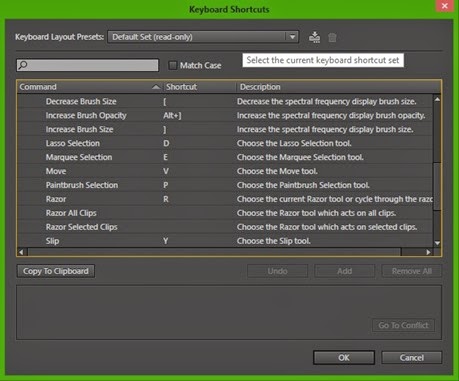Click description 'Choose the Lasso Selection tool.'
This screenshot has width=459, height=381.
pos(294,143)
